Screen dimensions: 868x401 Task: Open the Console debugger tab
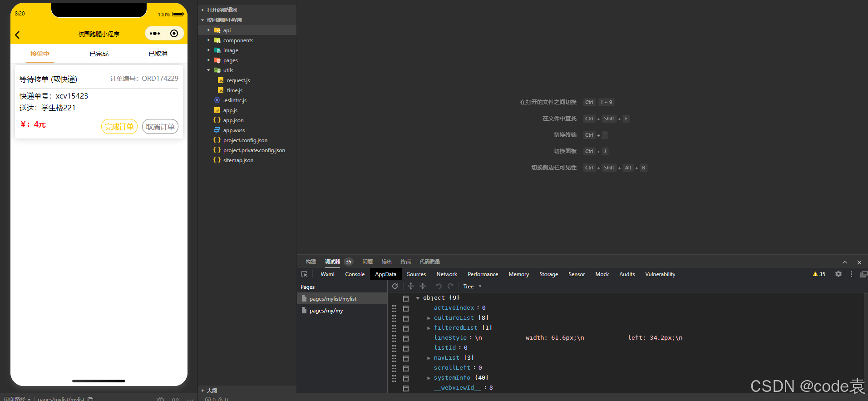coord(355,274)
